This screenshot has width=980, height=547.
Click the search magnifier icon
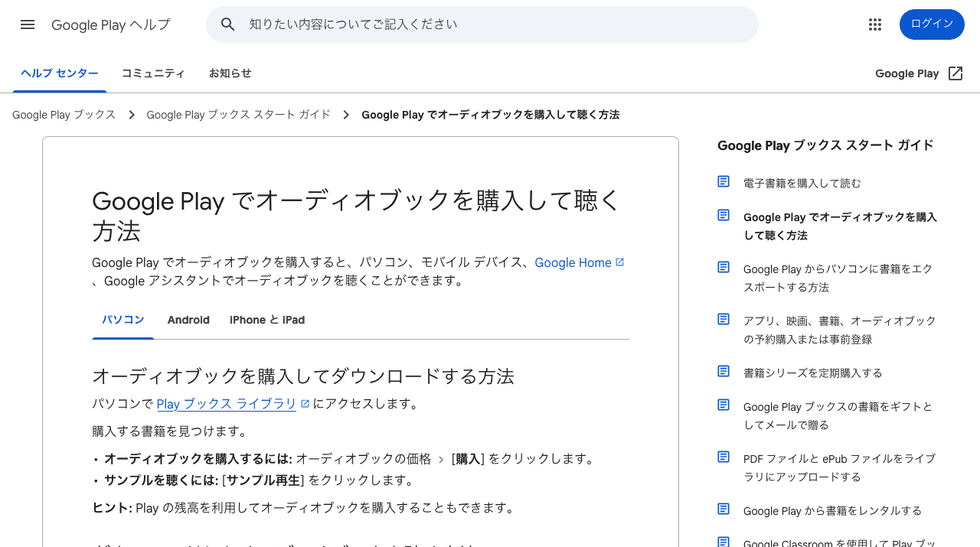(228, 24)
